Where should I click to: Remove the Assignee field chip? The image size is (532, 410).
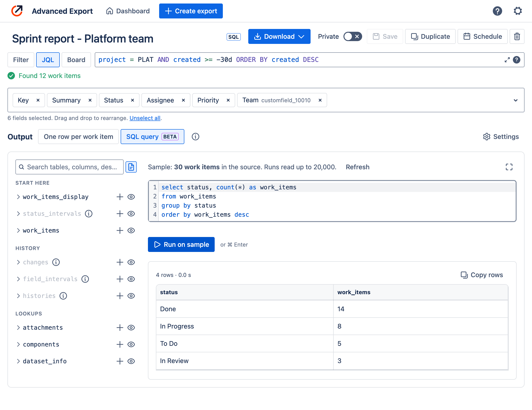(183, 100)
